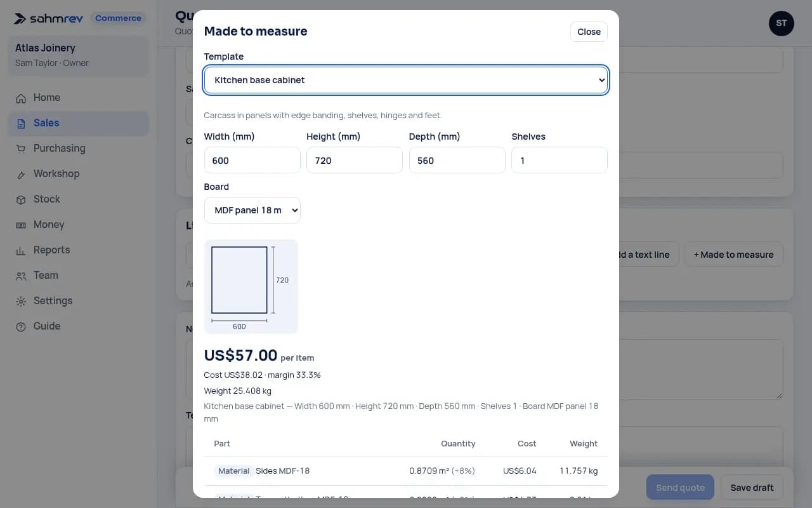This screenshot has height=508, width=812.
Task: Click the Stock menu label
Action: tap(47, 199)
